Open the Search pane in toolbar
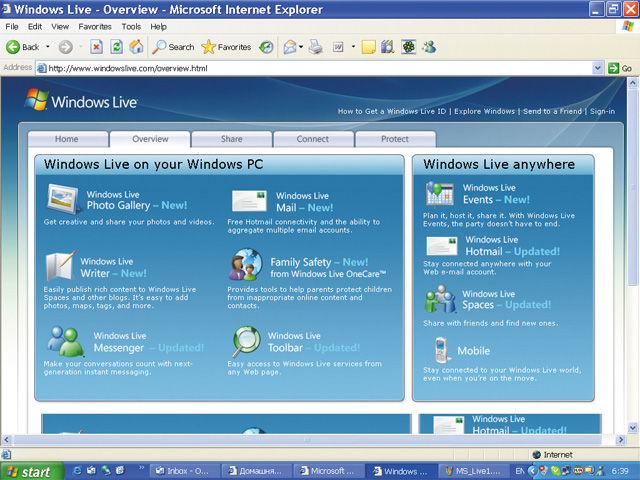The height and width of the screenshot is (480, 640). [173, 47]
